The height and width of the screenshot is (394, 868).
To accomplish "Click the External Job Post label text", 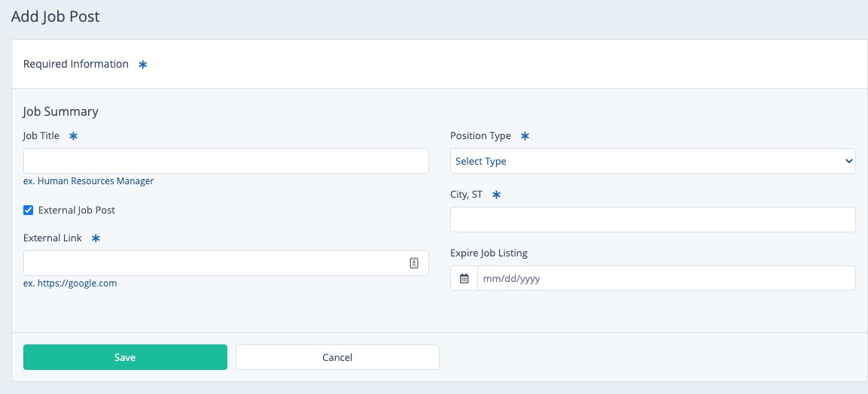I will pos(77,211).
